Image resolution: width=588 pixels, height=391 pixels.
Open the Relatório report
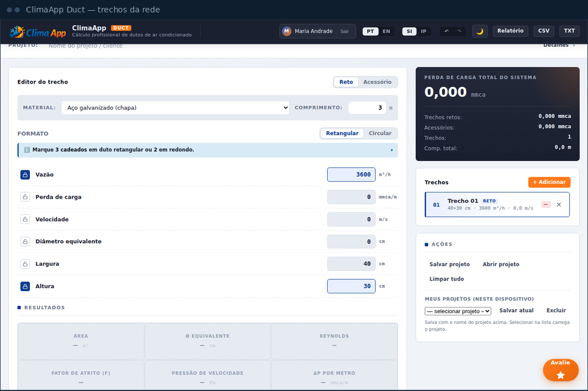[510, 31]
